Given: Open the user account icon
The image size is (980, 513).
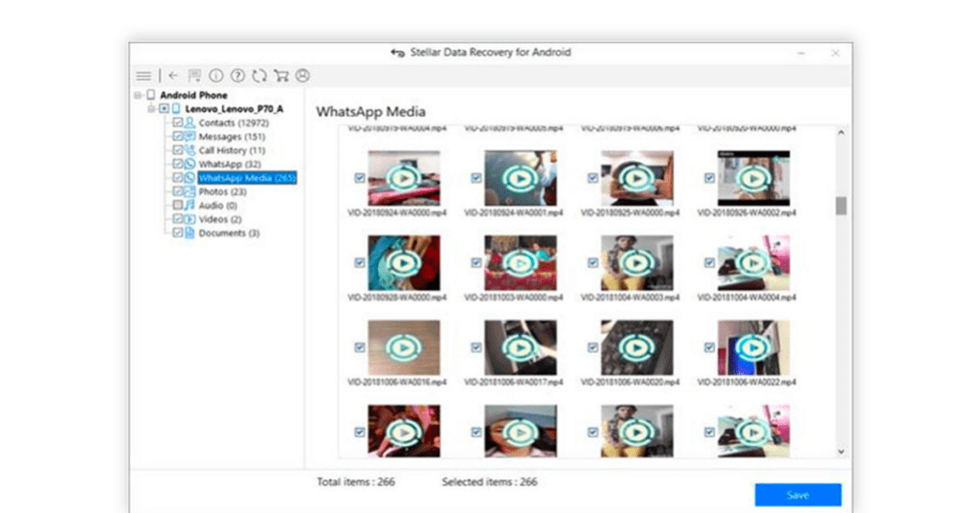Looking at the screenshot, I should click(302, 76).
